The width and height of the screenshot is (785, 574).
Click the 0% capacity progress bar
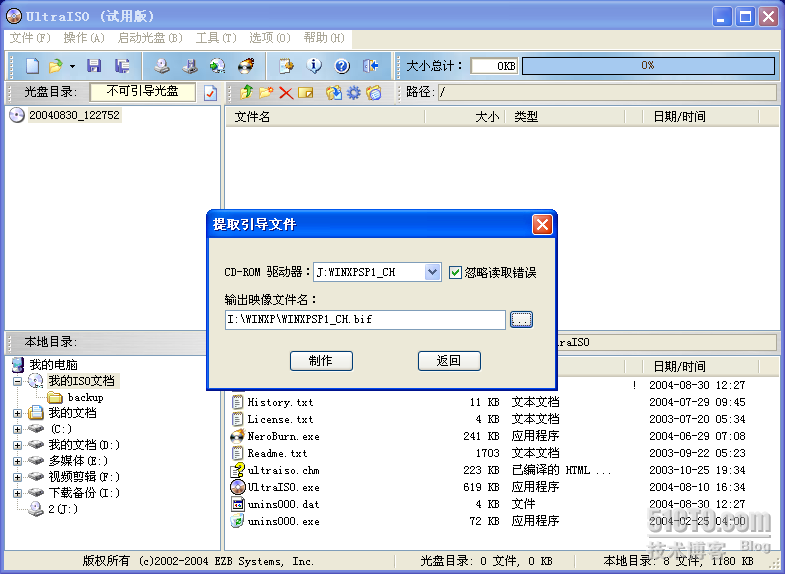pos(648,66)
